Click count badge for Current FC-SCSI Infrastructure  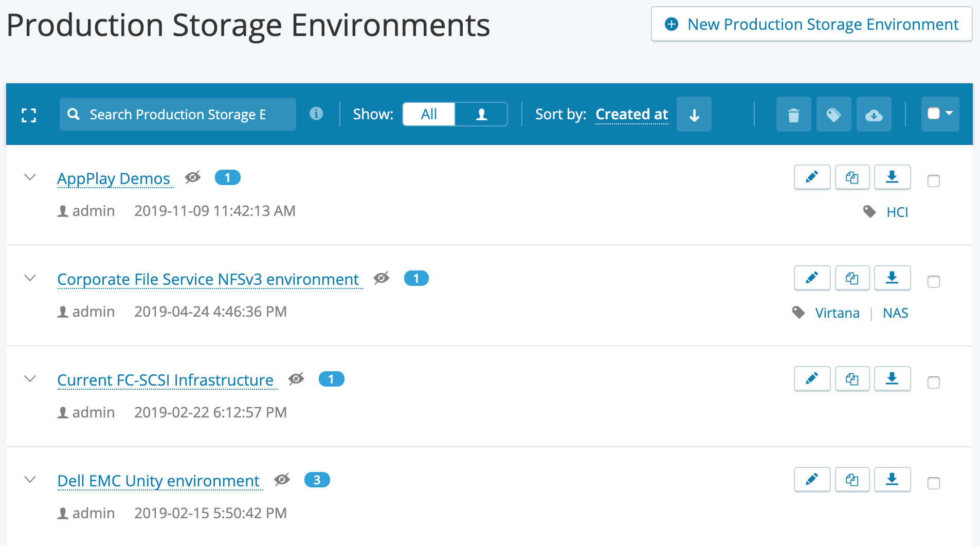coord(332,379)
